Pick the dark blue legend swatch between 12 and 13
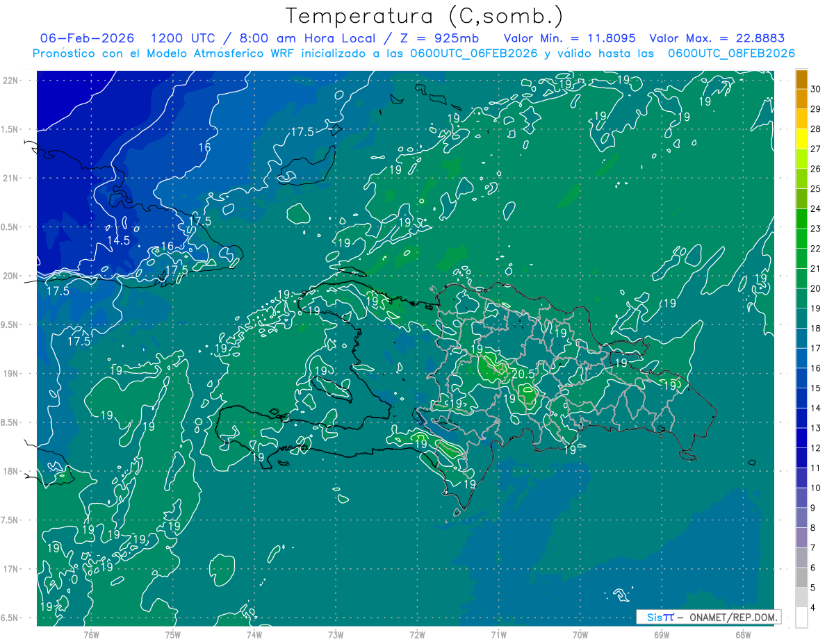Viewport: 834px width, 644px height. click(x=801, y=438)
